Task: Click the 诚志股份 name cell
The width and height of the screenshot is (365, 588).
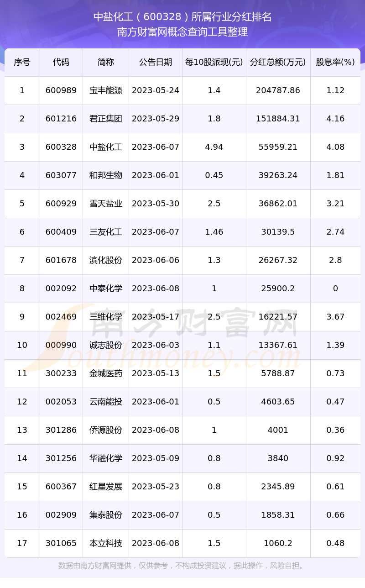Action: [x=106, y=345]
